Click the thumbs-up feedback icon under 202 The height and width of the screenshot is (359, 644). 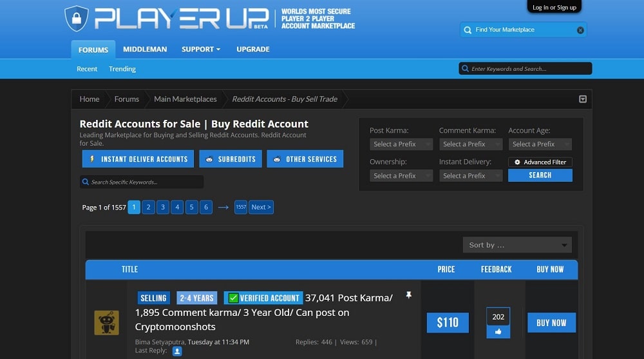click(498, 331)
